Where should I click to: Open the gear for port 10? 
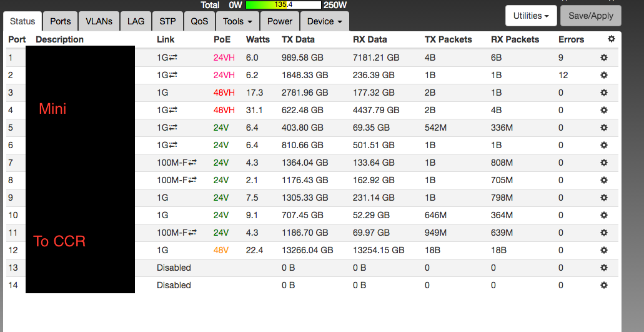click(604, 215)
